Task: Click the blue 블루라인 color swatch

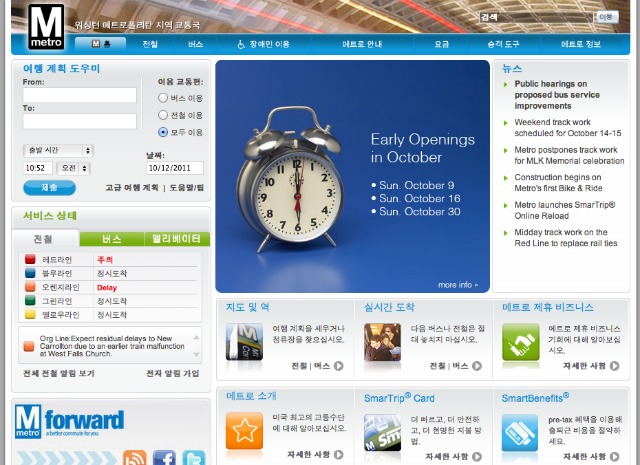Action: [x=30, y=273]
